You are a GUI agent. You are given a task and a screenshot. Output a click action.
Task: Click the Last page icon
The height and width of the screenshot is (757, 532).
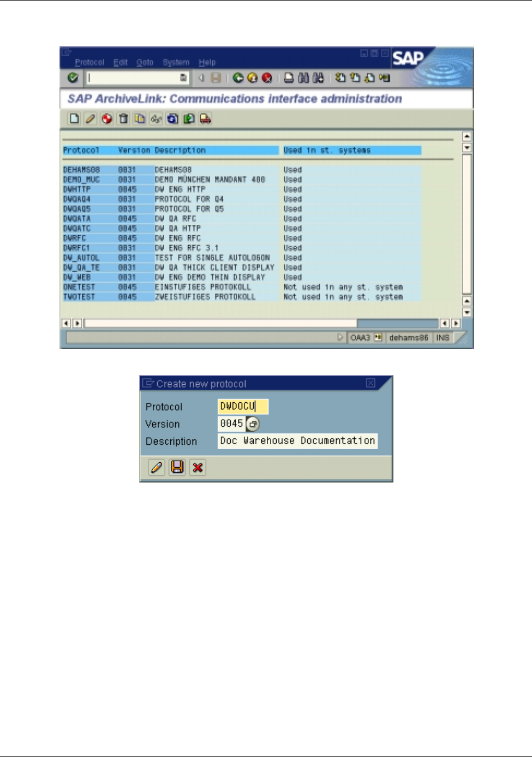pyautogui.click(x=385, y=78)
